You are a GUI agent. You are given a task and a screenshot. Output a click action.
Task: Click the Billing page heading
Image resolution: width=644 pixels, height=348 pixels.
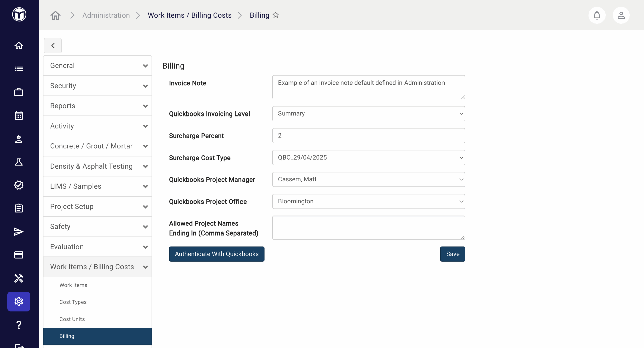[x=173, y=66]
